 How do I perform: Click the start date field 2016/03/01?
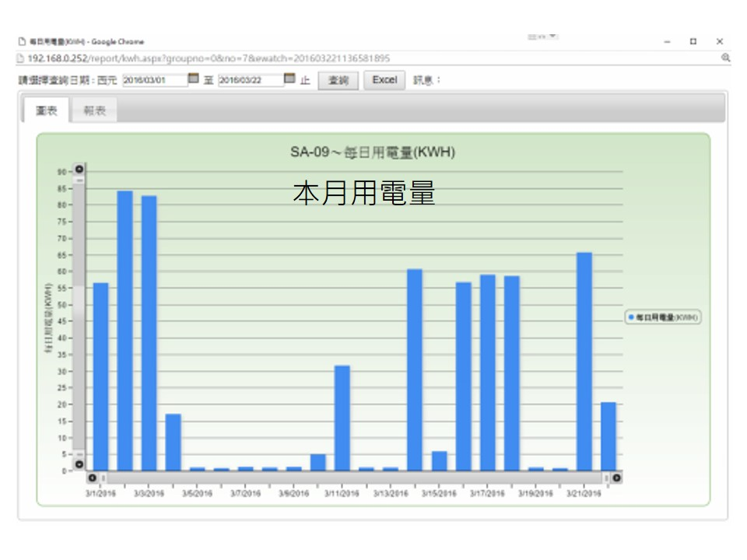coord(154,80)
